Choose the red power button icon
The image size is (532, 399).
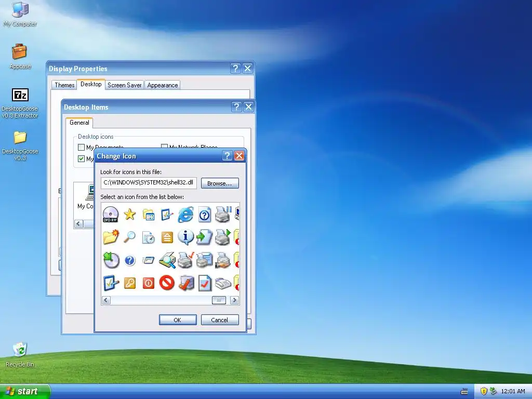coord(148,283)
